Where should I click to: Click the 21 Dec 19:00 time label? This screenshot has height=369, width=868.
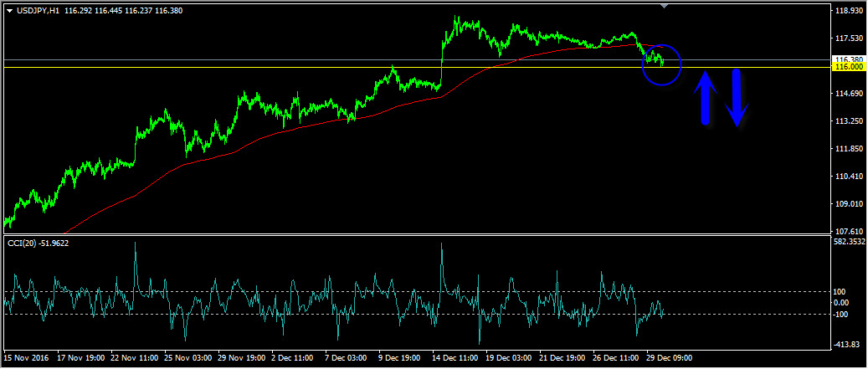563,358
